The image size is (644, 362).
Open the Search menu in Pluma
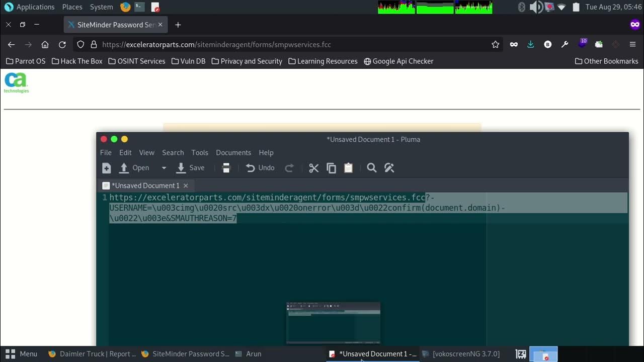point(173,152)
